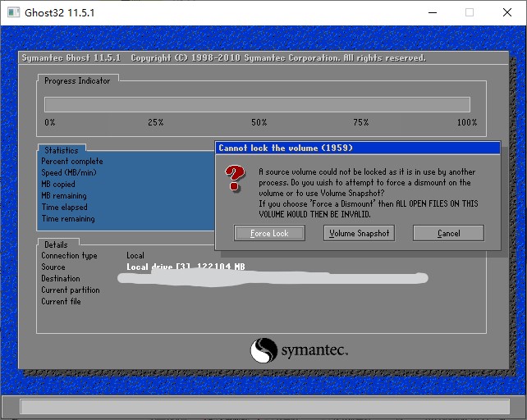
Task: Click the red question mark icon
Action: (x=235, y=178)
